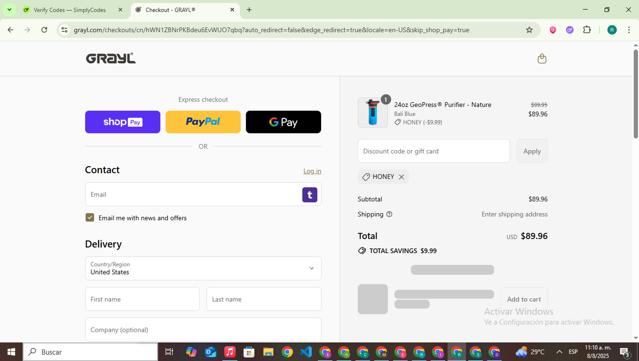Viewport: 639px width, 361px height.
Task: Click the Log in link
Action: coord(312,171)
